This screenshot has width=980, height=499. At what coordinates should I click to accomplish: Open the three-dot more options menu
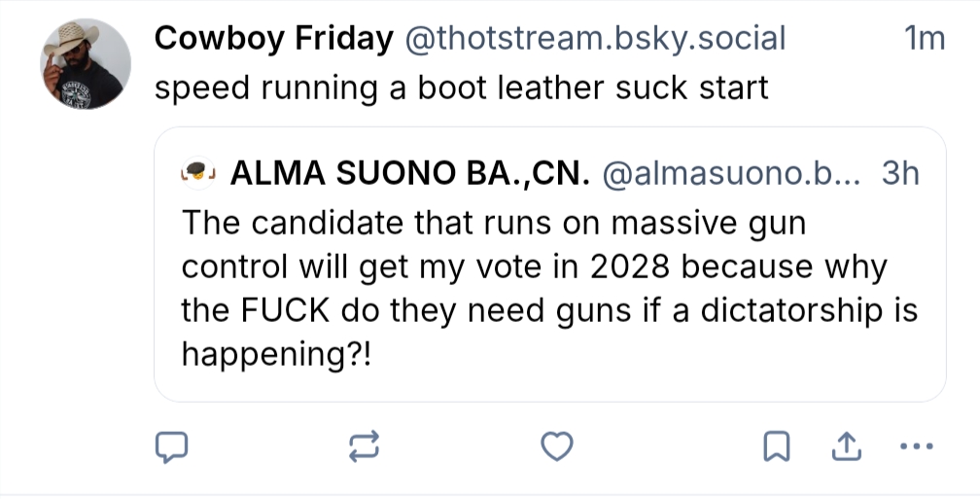click(x=917, y=446)
